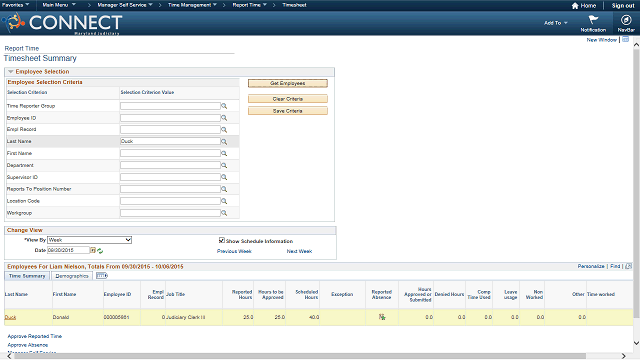Click the Sign out link
The height and width of the screenshot is (360, 640).
pos(623,6)
